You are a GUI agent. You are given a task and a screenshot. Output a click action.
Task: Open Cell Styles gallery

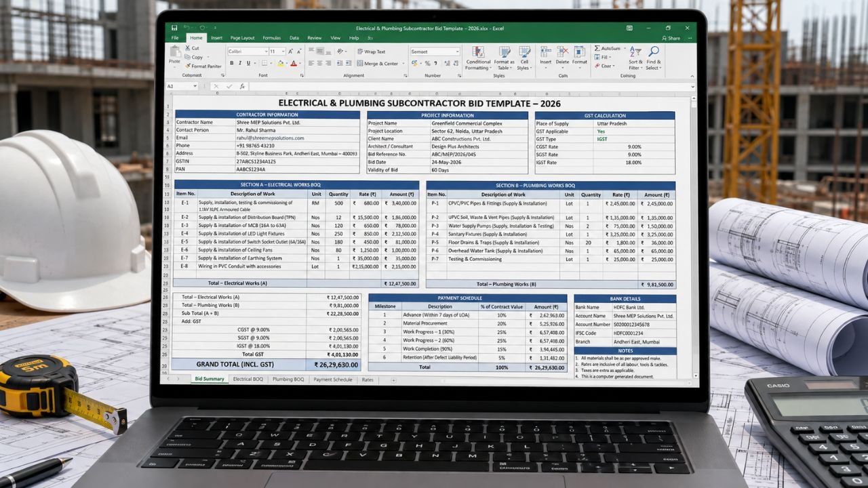pos(524,58)
